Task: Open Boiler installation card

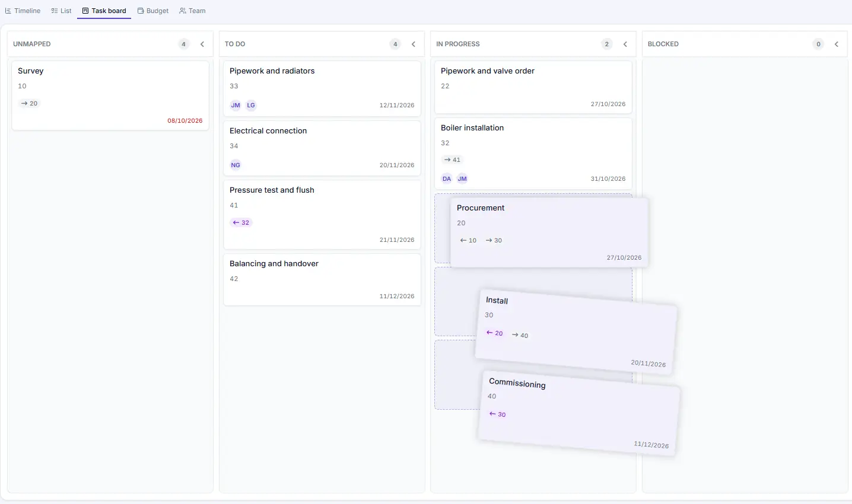Action: [x=533, y=154]
